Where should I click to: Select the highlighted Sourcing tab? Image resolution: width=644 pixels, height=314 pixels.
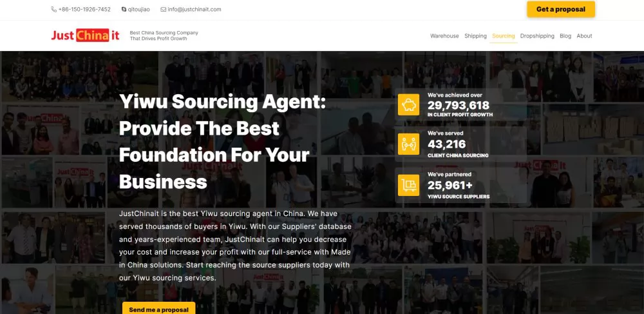(504, 35)
